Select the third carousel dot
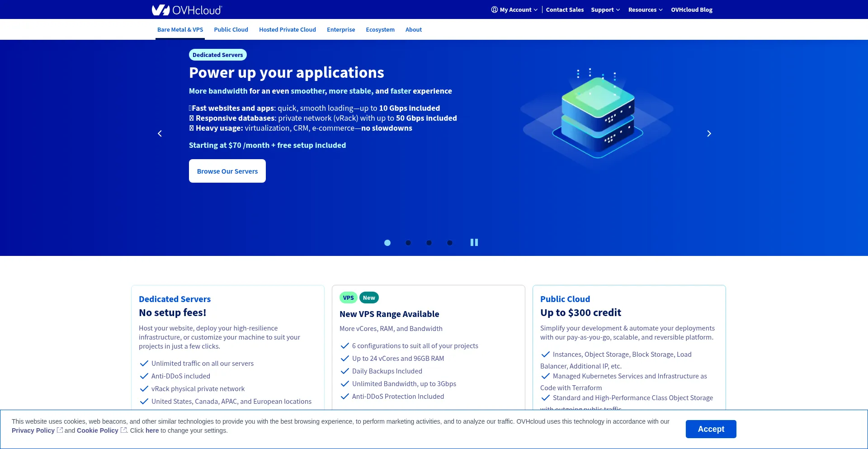Image resolution: width=868 pixels, height=449 pixels. 429,243
